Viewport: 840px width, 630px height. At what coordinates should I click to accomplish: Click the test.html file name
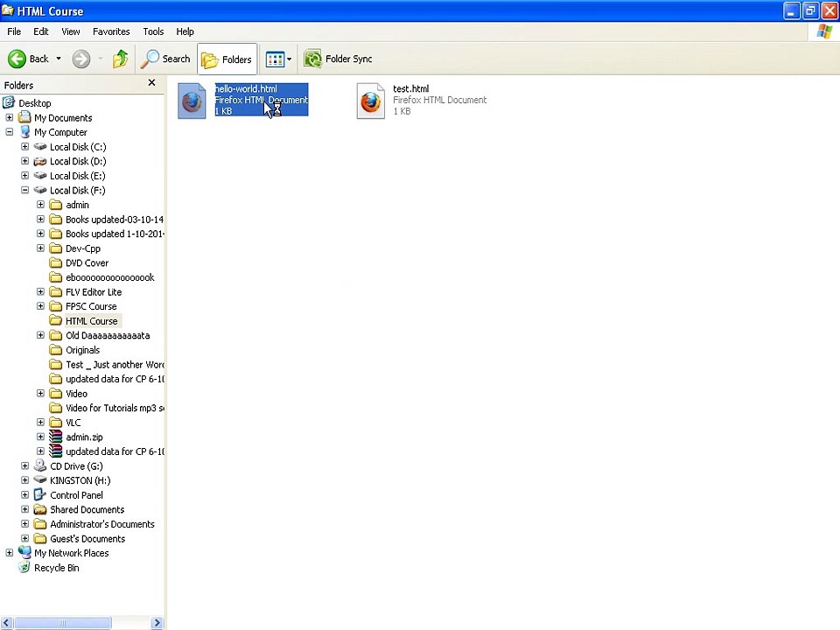click(411, 89)
